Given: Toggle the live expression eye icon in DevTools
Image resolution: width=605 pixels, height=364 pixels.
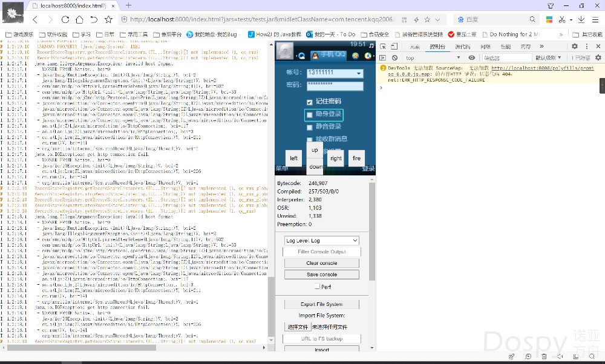Looking at the screenshot, I should tap(471, 58).
